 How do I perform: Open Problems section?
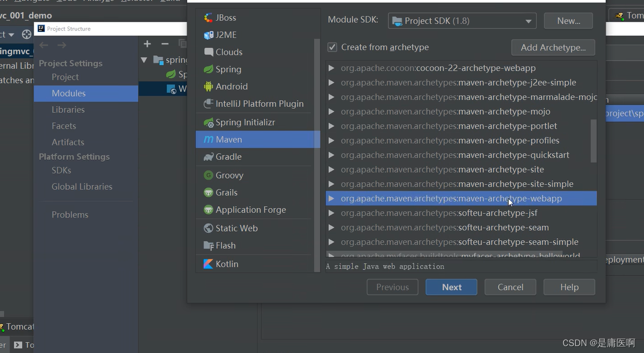(70, 215)
